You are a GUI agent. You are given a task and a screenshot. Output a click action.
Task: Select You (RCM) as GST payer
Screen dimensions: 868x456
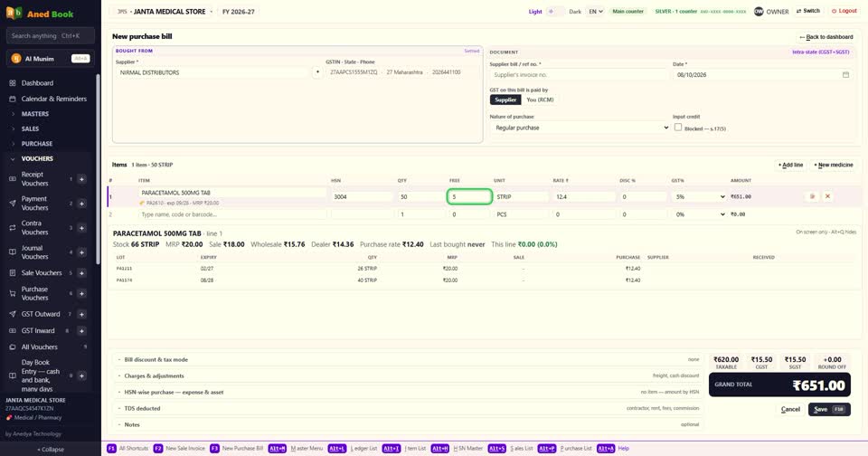[x=540, y=100]
